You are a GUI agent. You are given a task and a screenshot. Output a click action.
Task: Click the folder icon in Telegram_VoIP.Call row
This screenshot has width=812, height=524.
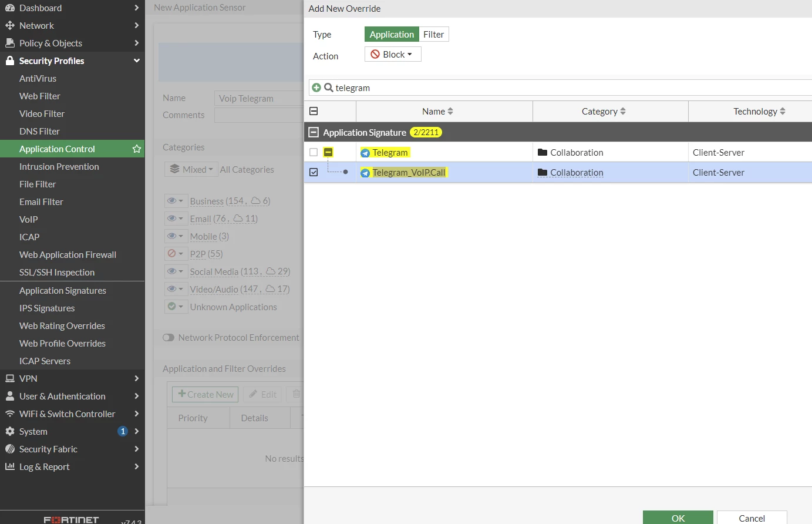tap(543, 173)
